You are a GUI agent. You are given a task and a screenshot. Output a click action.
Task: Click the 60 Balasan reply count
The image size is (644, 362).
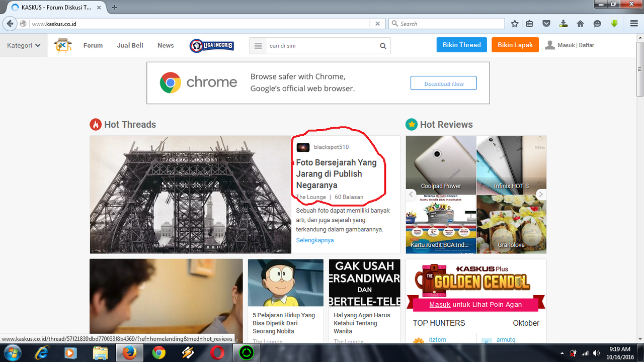349,197
